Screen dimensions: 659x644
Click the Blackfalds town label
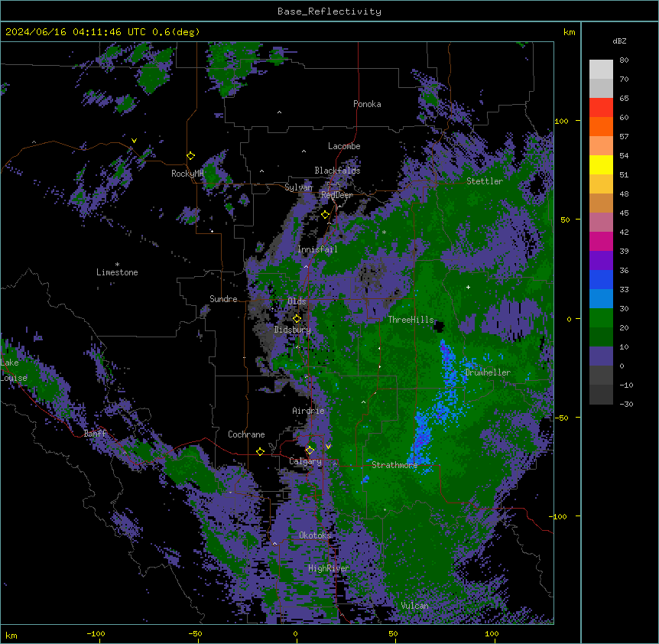(x=337, y=171)
